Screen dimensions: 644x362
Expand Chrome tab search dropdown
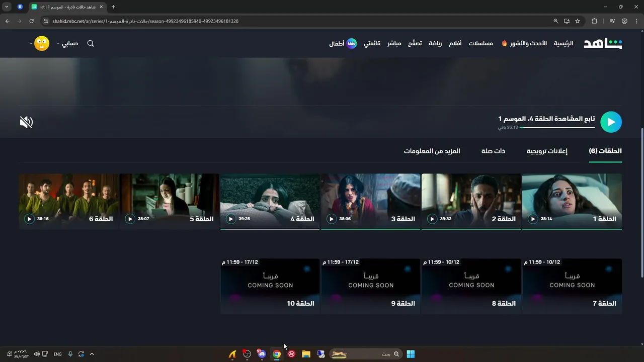[x=7, y=7]
